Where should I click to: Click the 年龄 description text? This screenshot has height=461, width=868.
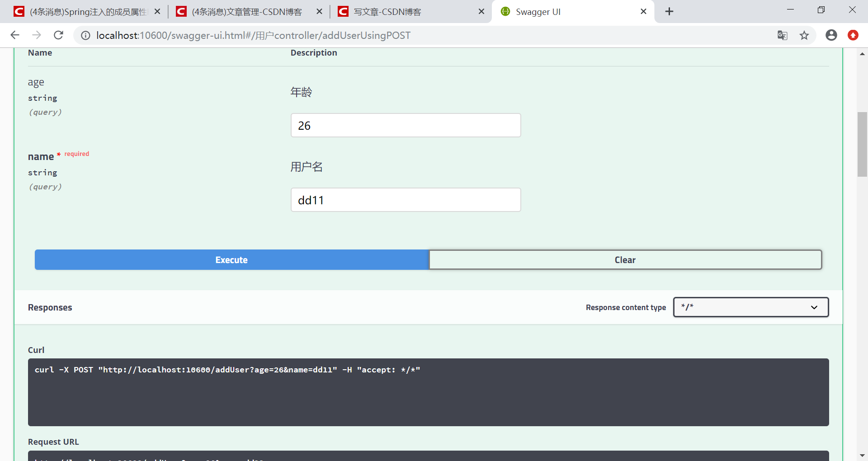[302, 92]
